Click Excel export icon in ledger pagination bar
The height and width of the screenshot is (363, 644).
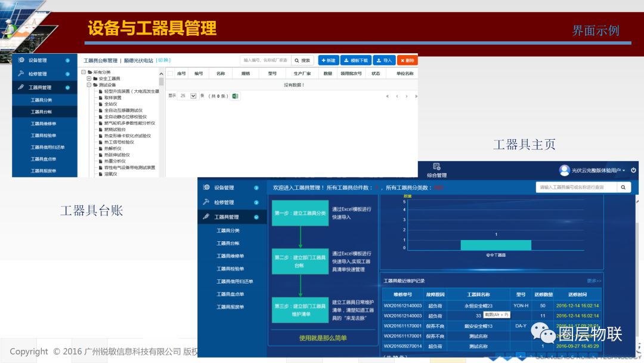[x=236, y=96]
